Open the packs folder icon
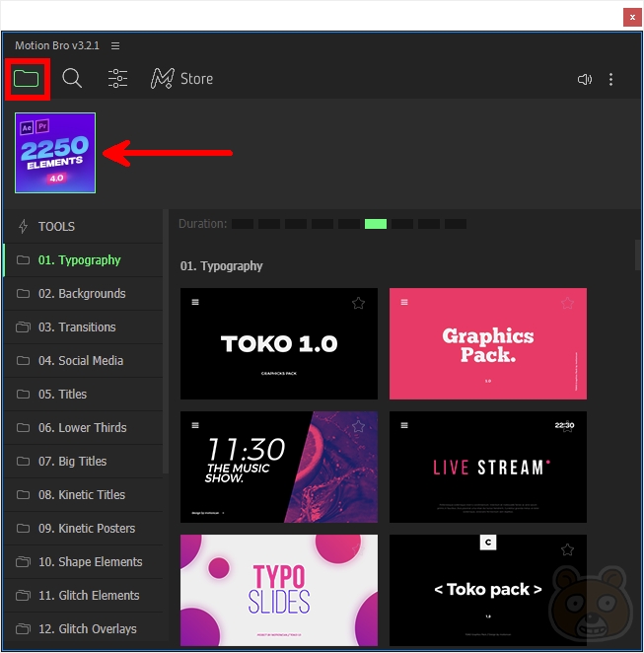Viewport: 644px width, 653px height. click(27, 78)
